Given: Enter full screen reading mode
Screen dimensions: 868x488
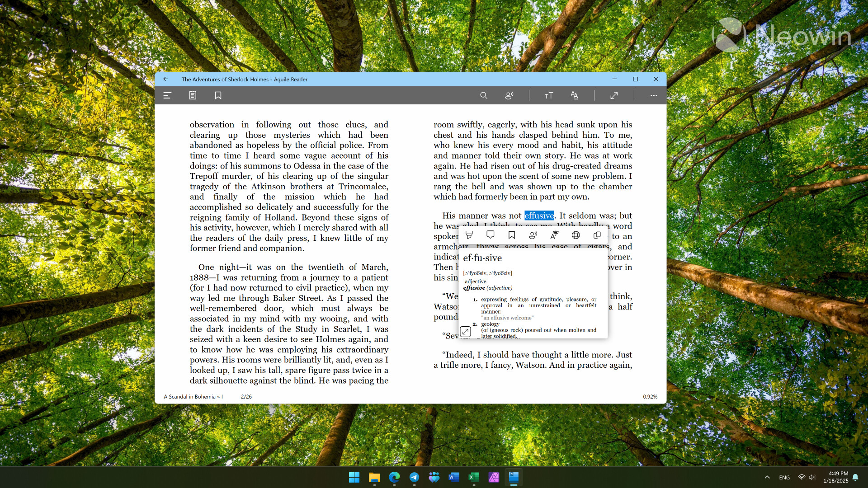Looking at the screenshot, I should click(614, 95).
